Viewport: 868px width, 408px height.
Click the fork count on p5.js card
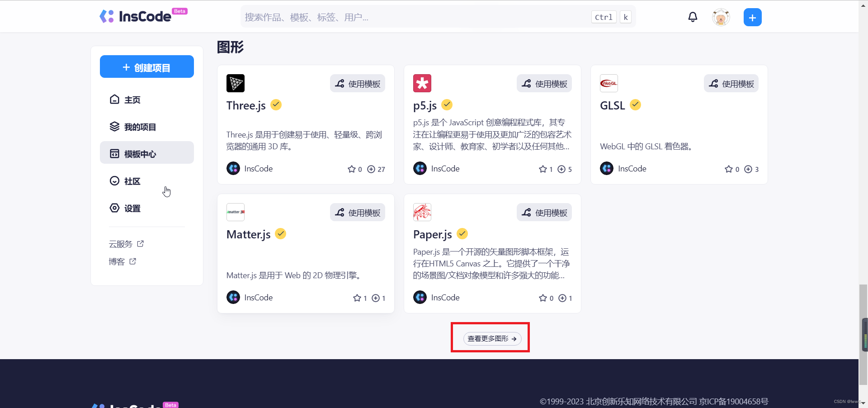[x=565, y=169]
